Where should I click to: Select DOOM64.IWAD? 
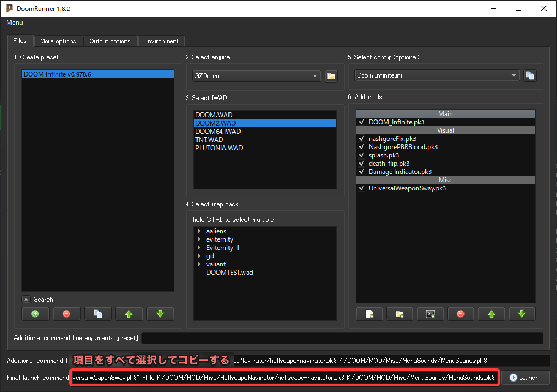click(265, 131)
